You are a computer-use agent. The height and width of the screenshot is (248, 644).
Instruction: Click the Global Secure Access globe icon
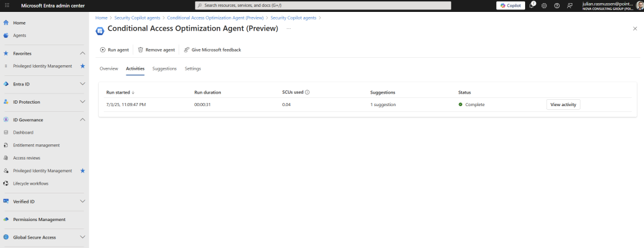click(x=6, y=237)
